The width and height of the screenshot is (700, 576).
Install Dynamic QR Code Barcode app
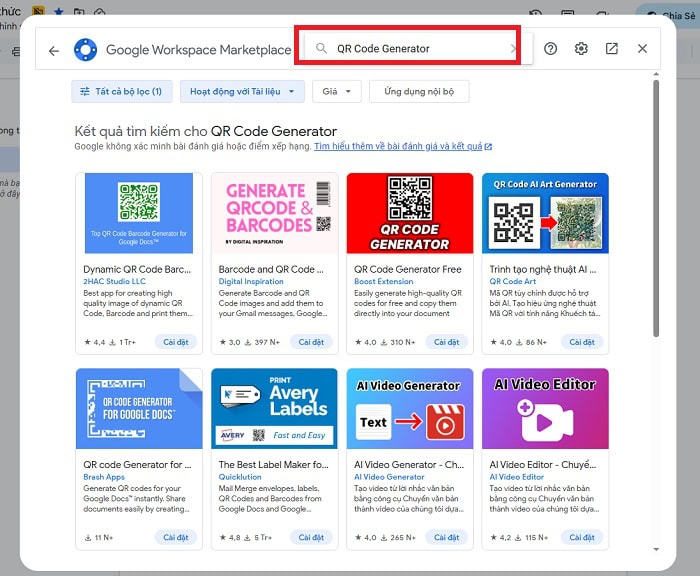click(x=175, y=342)
